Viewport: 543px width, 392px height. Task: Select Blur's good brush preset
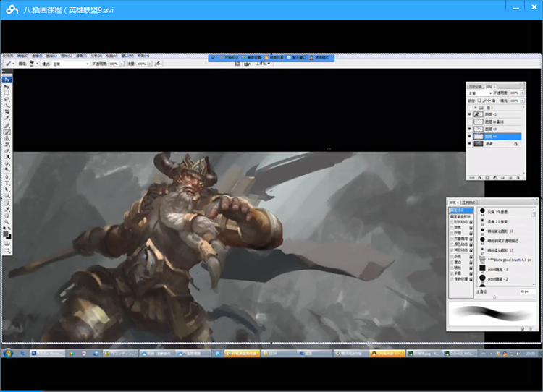click(505, 260)
